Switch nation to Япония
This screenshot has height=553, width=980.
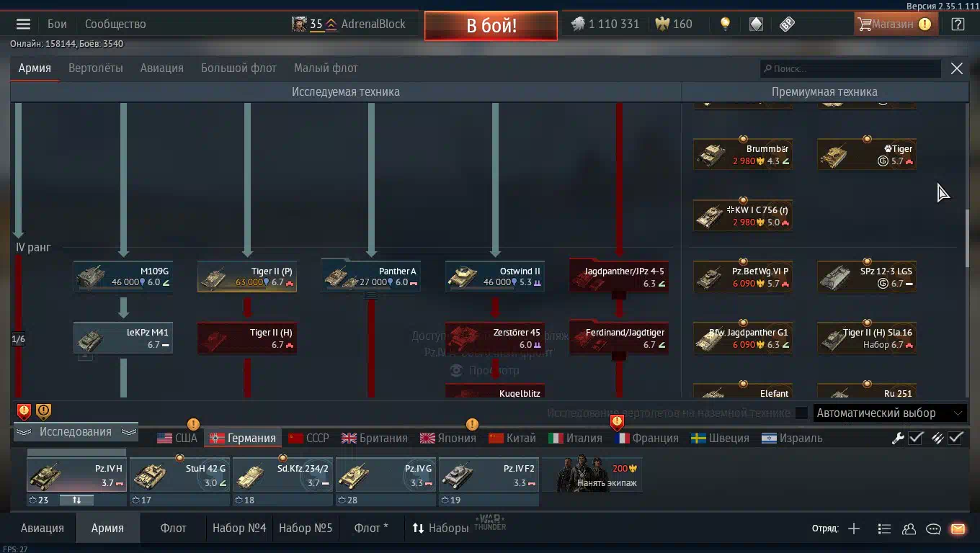coord(448,438)
